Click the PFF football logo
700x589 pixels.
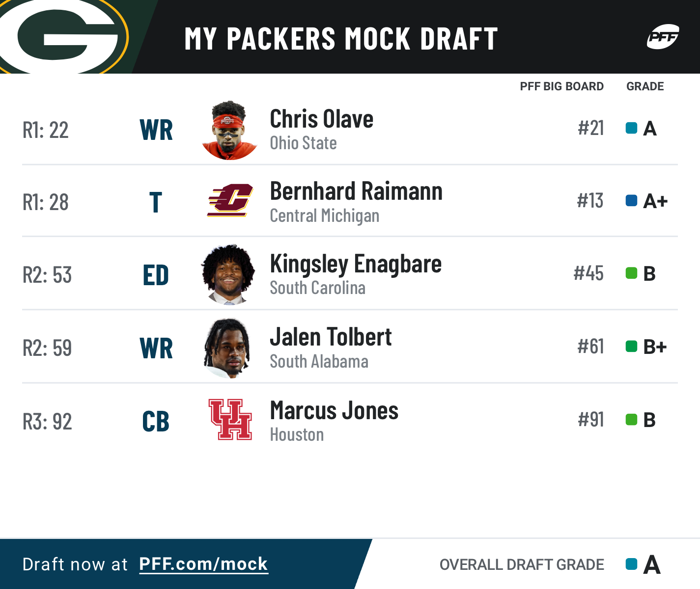click(663, 37)
